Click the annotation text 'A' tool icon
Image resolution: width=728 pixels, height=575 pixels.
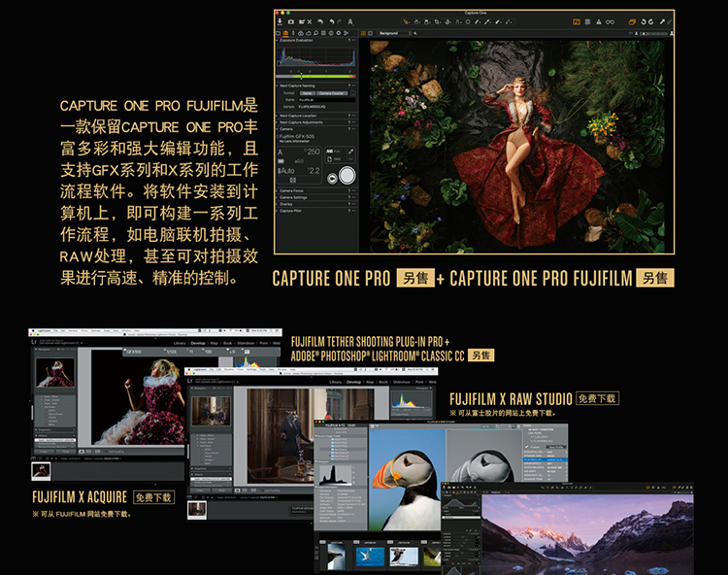coord(350,21)
